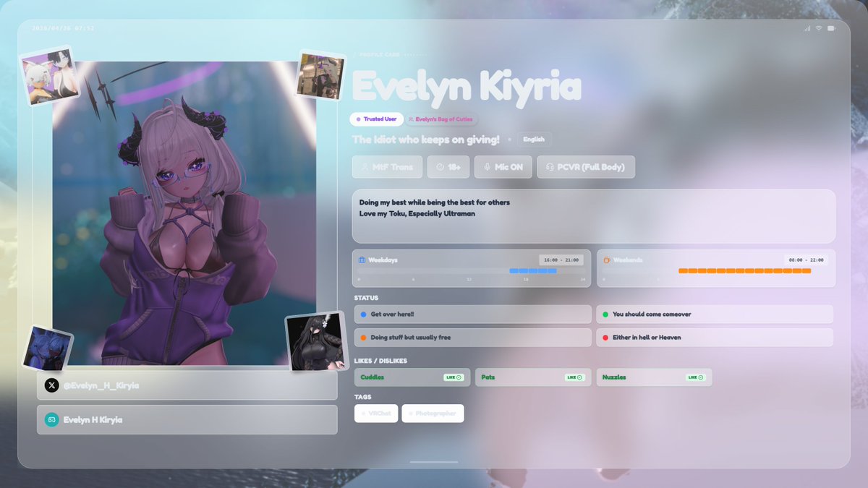Click the 16:00 - 21:00 time label
The width and height of the screenshot is (868, 488).
tap(561, 260)
